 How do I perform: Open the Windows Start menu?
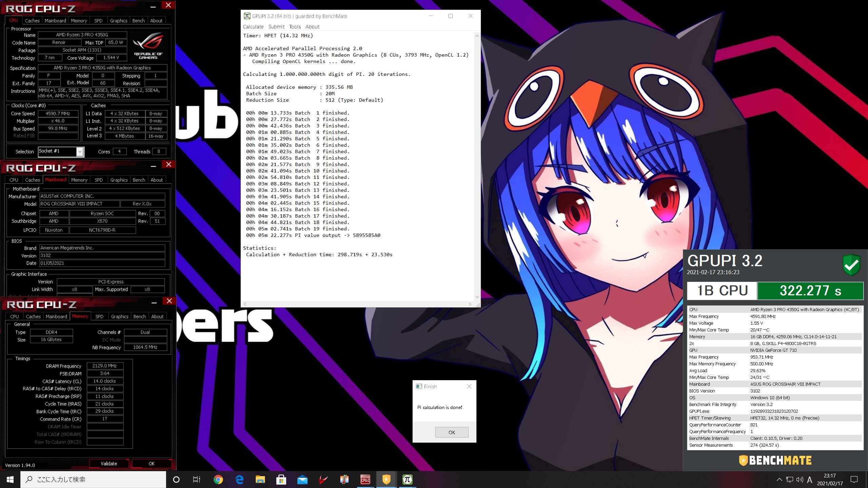10,480
